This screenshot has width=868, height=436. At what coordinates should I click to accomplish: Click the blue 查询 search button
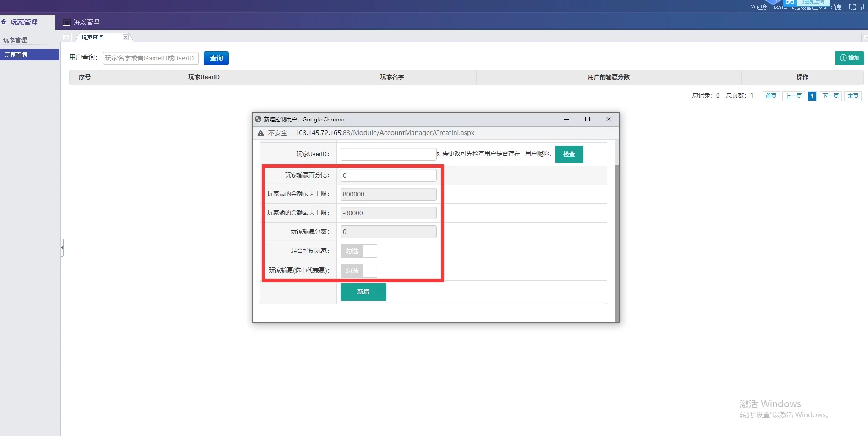(216, 58)
